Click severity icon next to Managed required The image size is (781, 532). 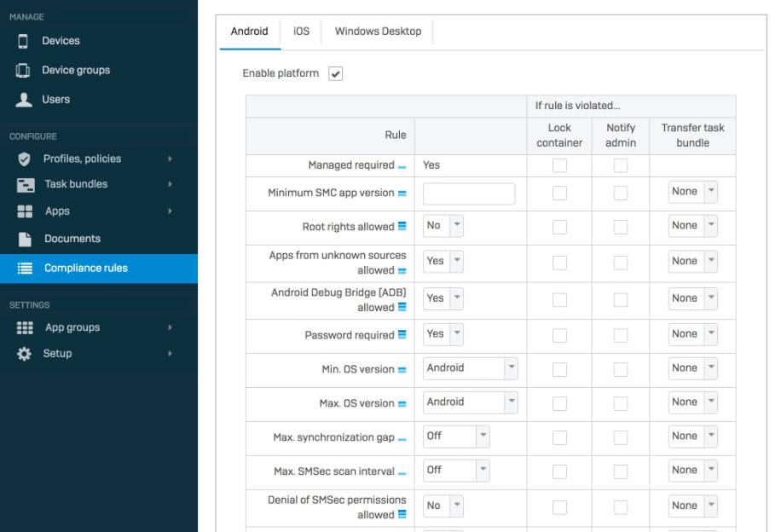click(x=402, y=167)
